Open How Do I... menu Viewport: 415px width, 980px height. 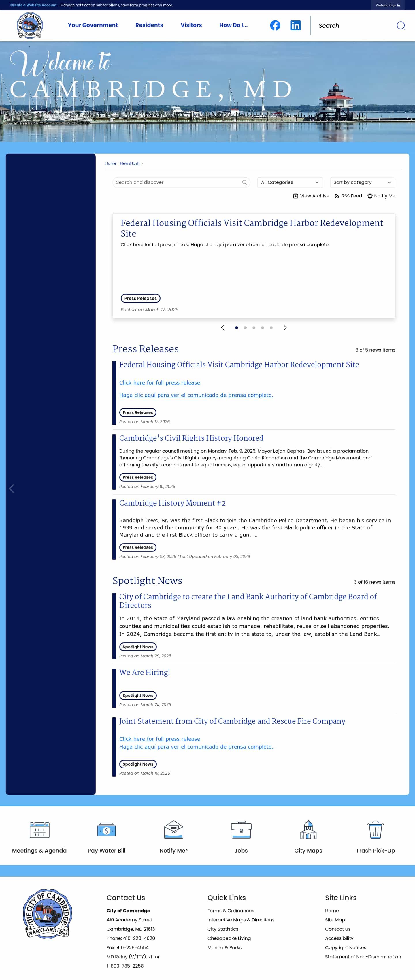[x=233, y=25]
